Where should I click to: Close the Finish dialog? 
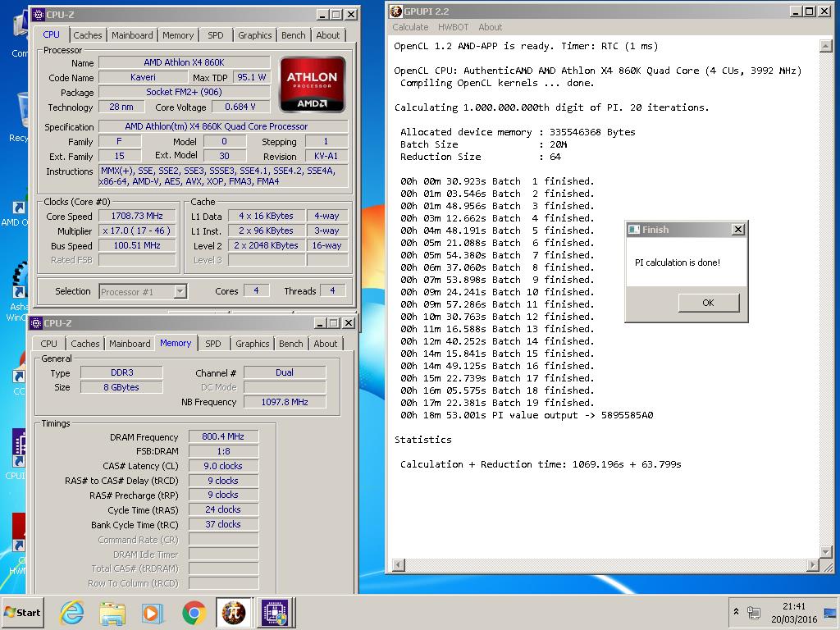738,230
